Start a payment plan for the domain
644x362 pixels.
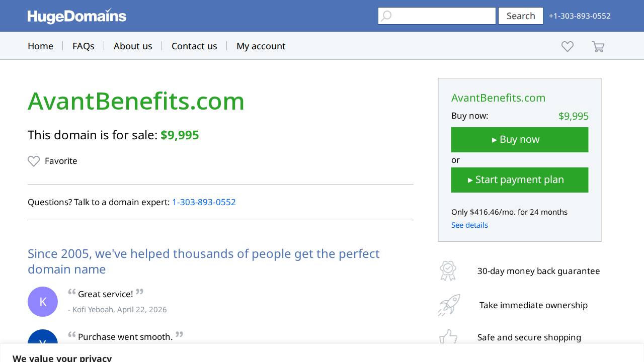point(519,179)
